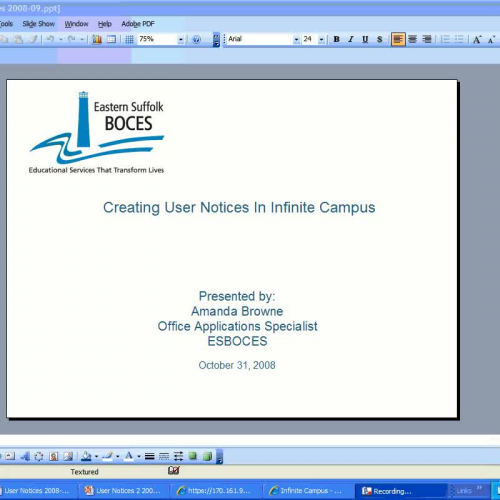Insert a diagram or organization chart
This screenshot has width=500, height=500.
[x=39, y=456]
